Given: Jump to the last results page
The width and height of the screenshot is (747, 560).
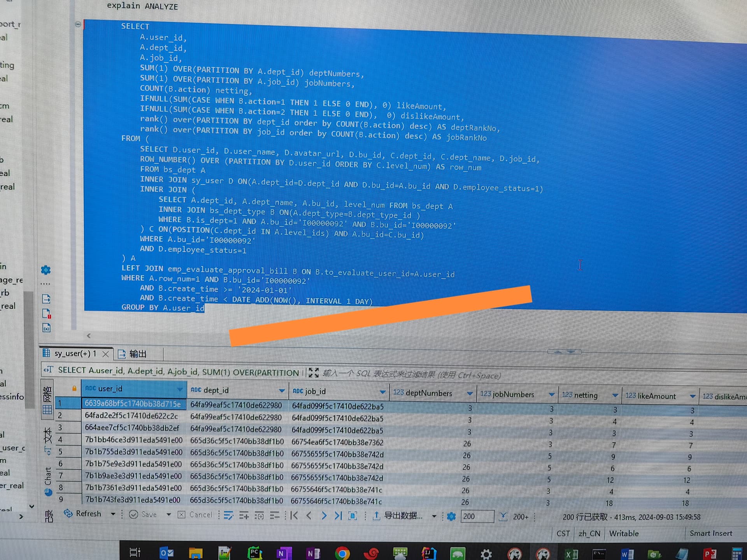Looking at the screenshot, I should [x=338, y=516].
